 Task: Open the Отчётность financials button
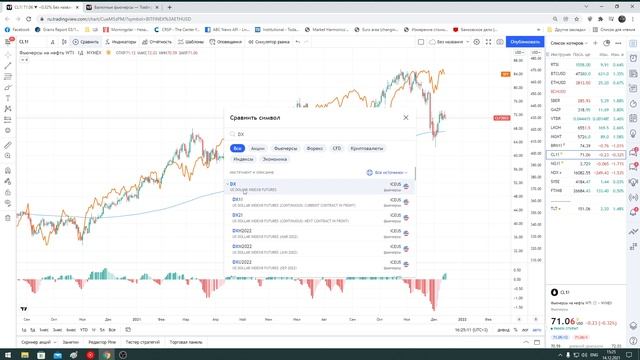pyautogui.click(x=157, y=42)
